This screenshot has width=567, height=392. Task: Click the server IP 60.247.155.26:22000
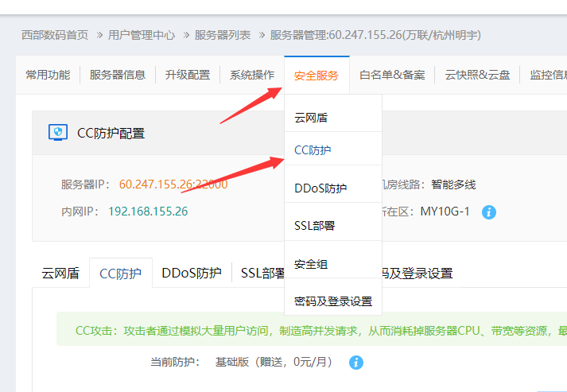tap(173, 184)
